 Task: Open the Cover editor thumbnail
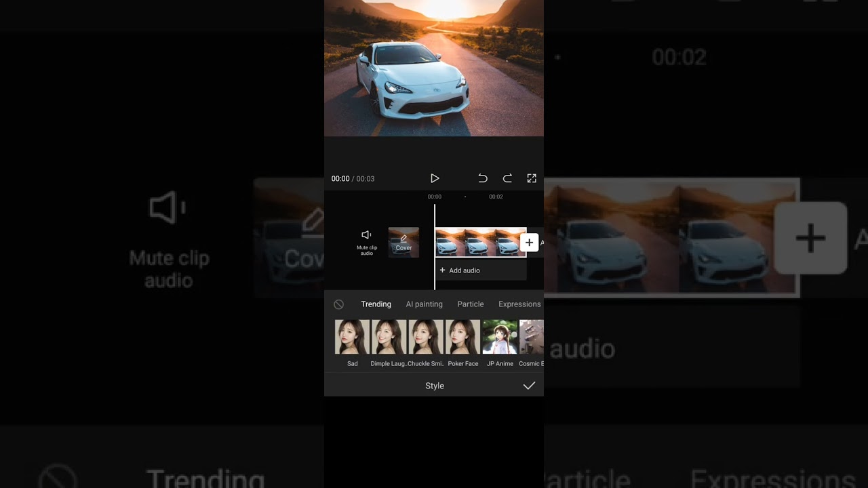click(x=403, y=242)
